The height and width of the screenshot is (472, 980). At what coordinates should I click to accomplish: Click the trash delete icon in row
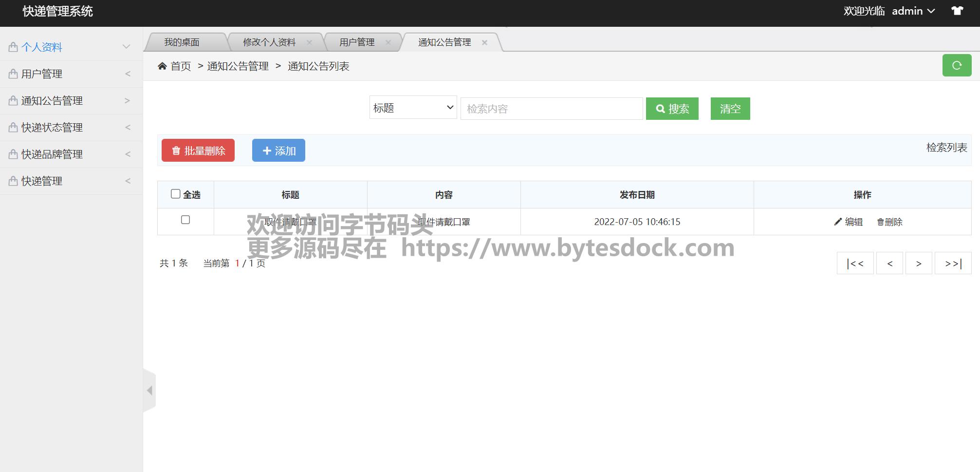(x=880, y=222)
